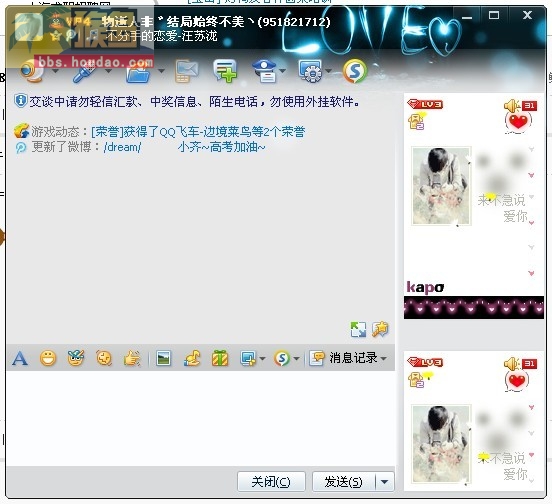This screenshot has height=504, width=552.
Task: Click your own red heart icon
Action: pyautogui.click(x=517, y=381)
